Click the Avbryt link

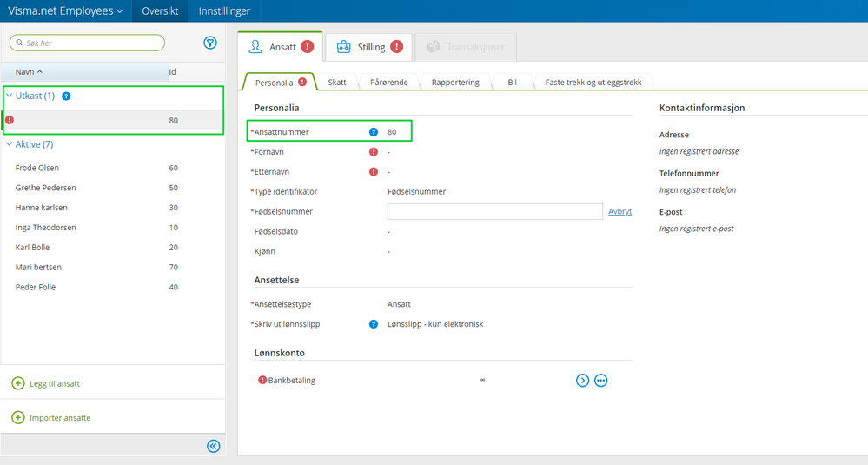(620, 211)
